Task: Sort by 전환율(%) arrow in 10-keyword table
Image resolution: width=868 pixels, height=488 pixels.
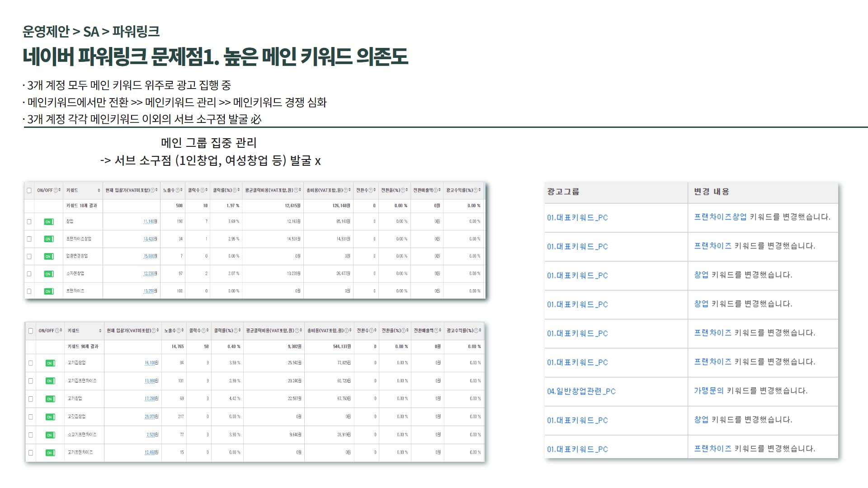Action: (x=407, y=190)
